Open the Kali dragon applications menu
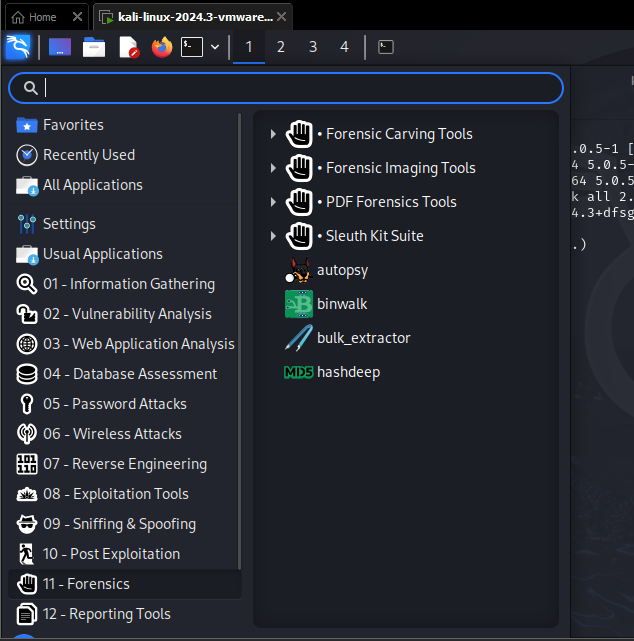 pyautogui.click(x=18, y=47)
